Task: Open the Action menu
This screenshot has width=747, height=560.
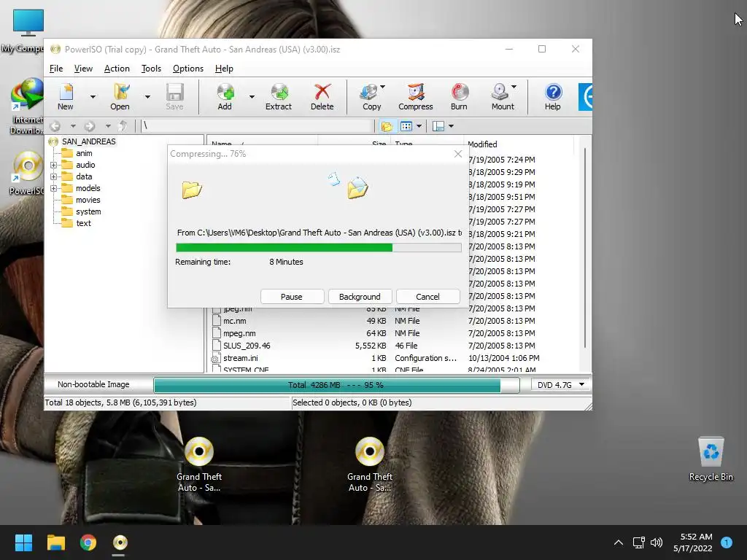Action: pyautogui.click(x=117, y=69)
